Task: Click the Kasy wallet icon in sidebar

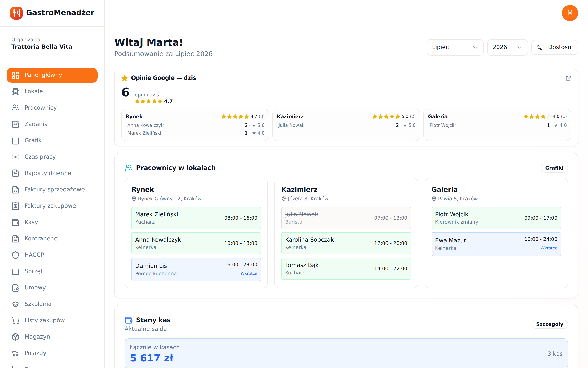Action: tap(16, 222)
